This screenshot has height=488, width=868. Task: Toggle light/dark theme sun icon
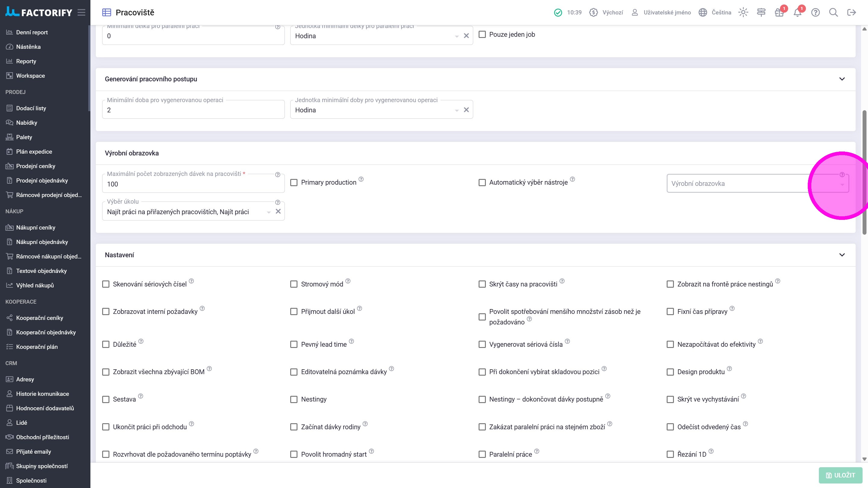point(743,12)
